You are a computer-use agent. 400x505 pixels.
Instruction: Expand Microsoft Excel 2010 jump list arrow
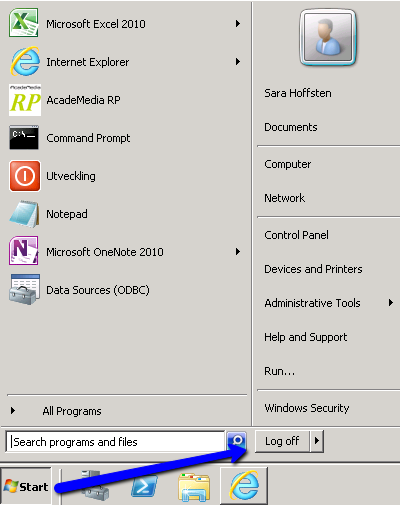click(238, 23)
